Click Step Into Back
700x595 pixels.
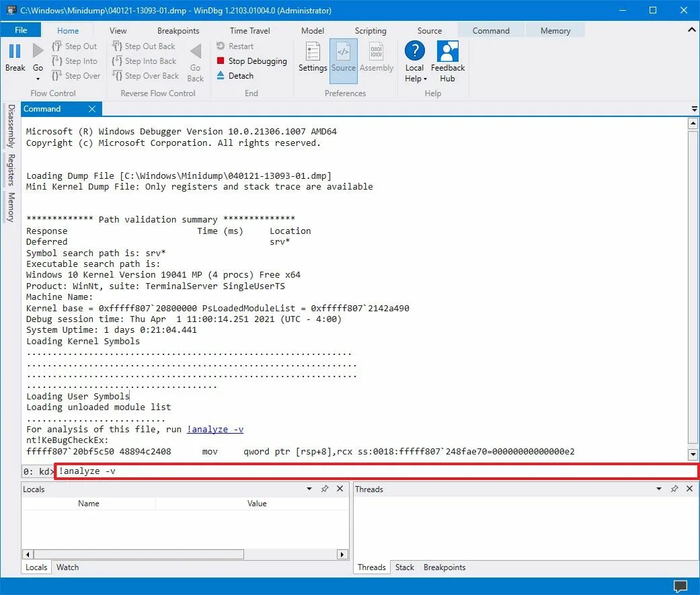tap(144, 61)
